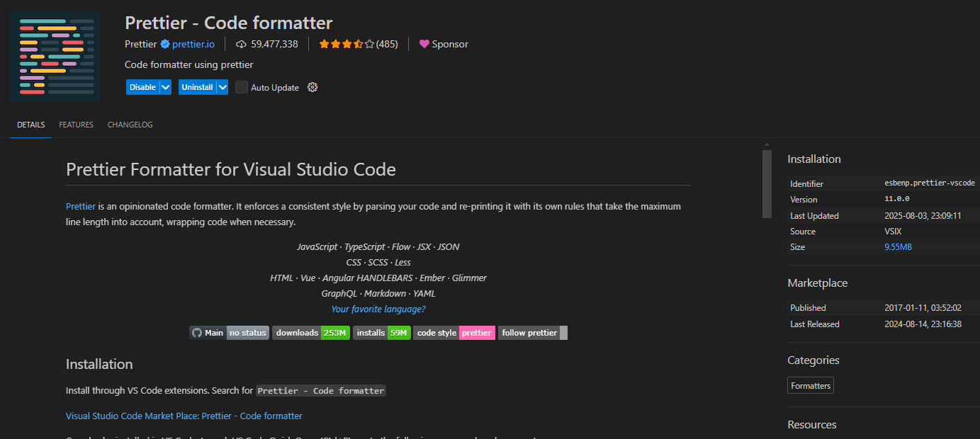980x439 pixels.
Task: Open the prettier.io publisher link
Action: pos(193,44)
